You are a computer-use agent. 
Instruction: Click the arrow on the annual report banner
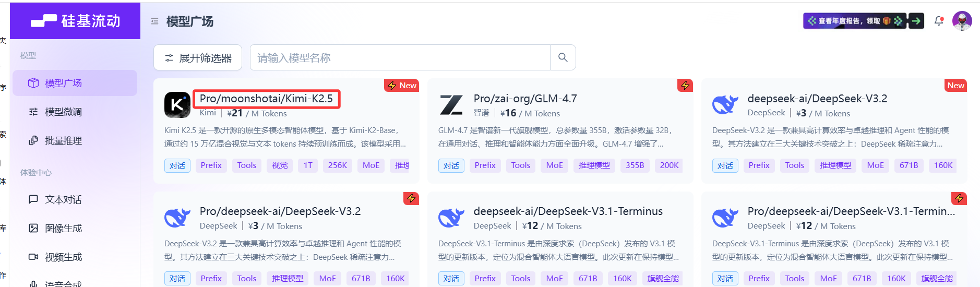coord(916,21)
